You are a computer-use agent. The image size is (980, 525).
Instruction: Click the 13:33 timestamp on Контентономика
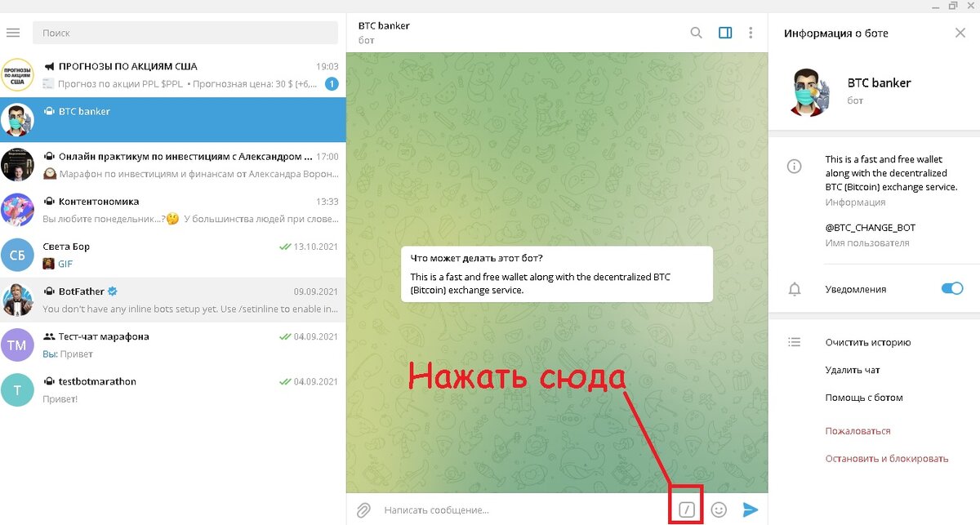[x=327, y=202]
